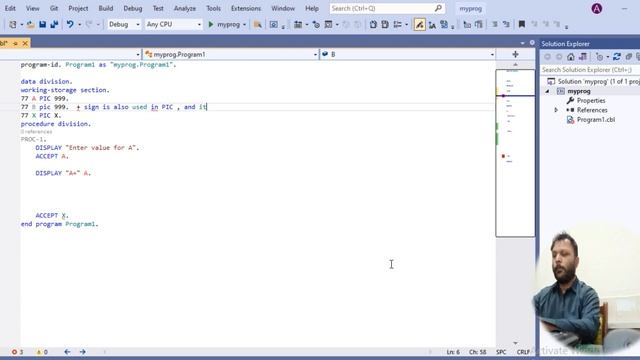Open the Help menu

pyautogui.click(x=312, y=8)
